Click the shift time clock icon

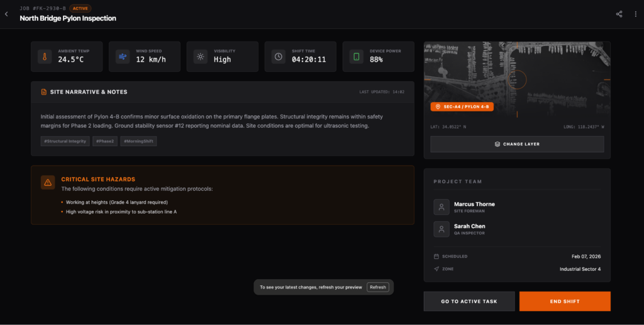click(x=279, y=57)
